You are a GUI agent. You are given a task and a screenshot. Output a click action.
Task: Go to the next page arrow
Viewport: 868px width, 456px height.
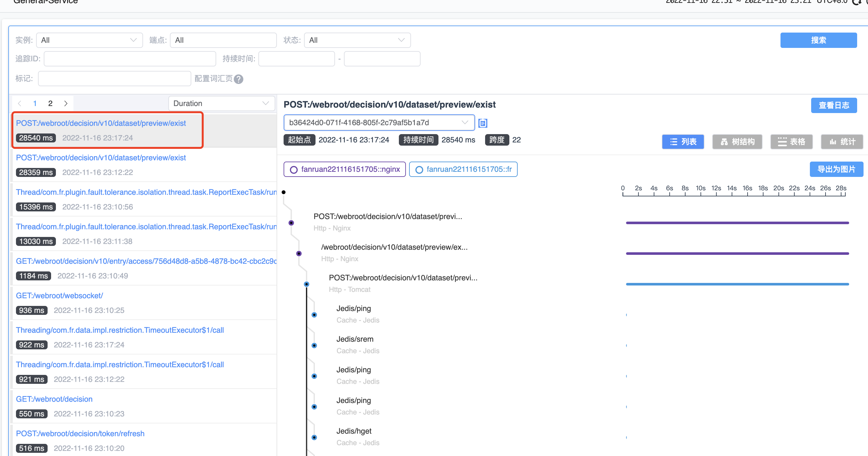tap(66, 103)
